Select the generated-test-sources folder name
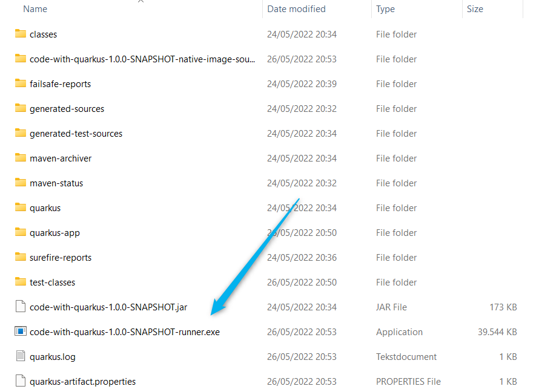 coord(76,134)
